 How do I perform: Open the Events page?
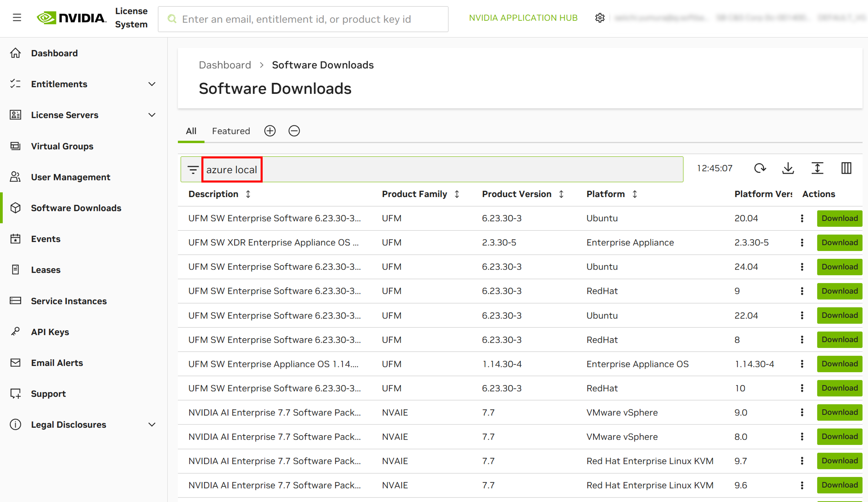(x=45, y=239)
